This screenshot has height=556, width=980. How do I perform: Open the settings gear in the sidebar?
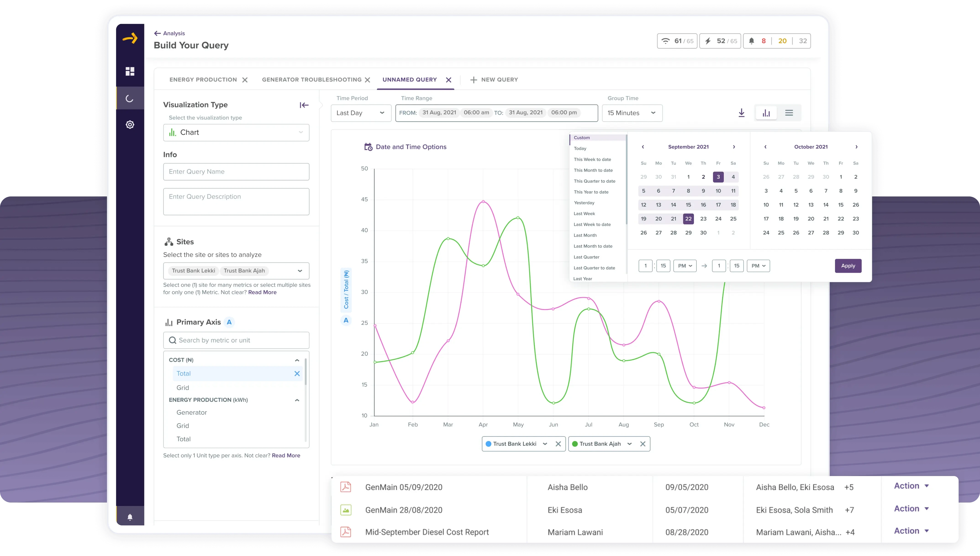click(130, 124)
